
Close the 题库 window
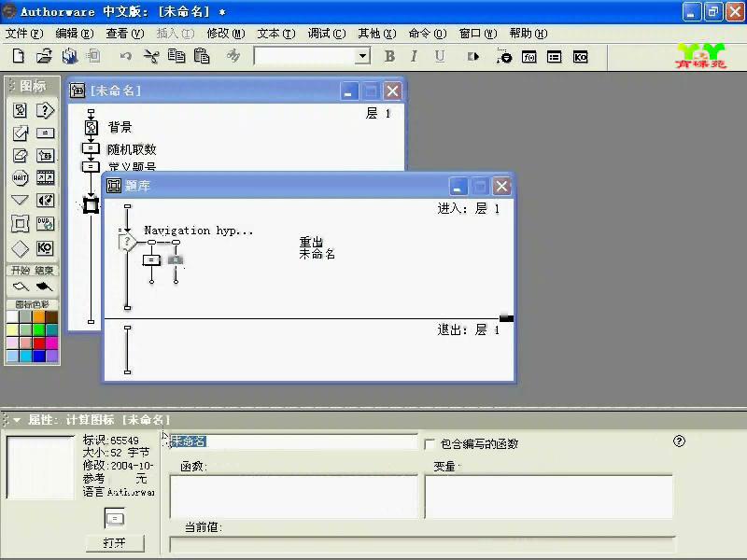coord(501,186)
